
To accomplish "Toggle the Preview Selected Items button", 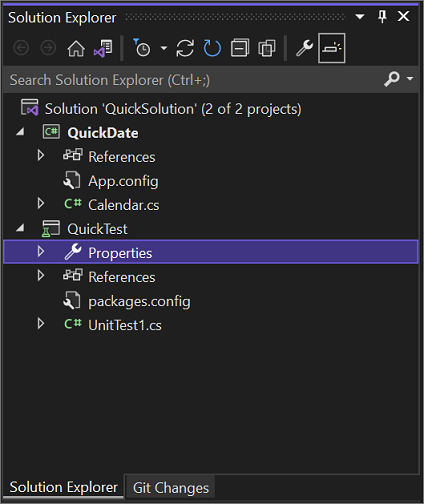I will coord(332,48).
